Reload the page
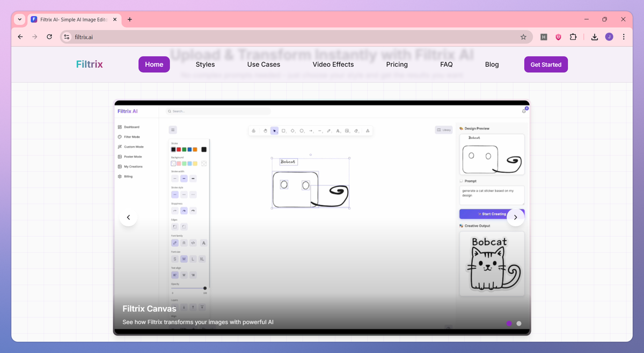 pyautogui.click(x=49, y=37)
